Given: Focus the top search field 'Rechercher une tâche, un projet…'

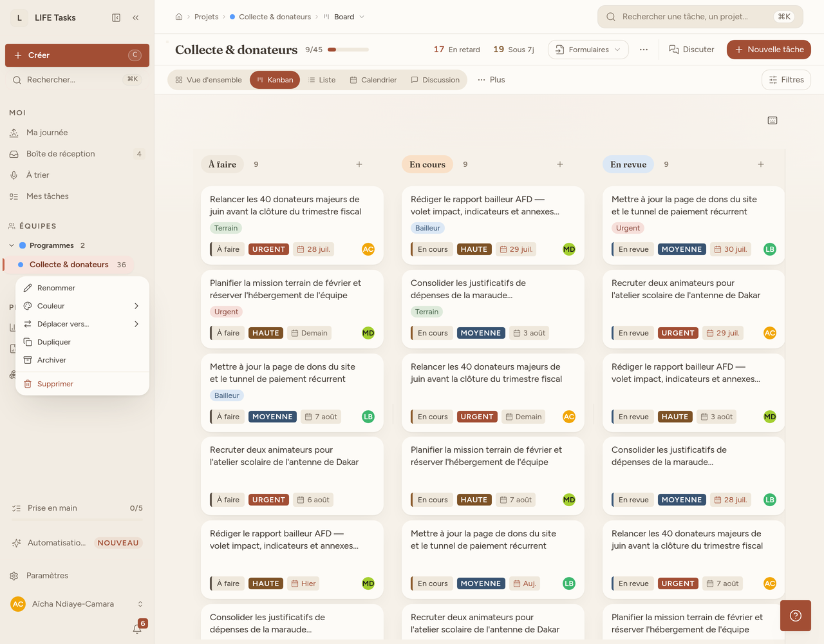Looking at the screenshot, I should tap(700, 17).
